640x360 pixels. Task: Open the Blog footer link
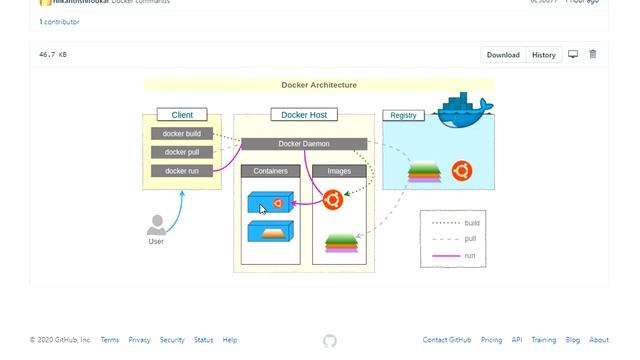point(573,340)
